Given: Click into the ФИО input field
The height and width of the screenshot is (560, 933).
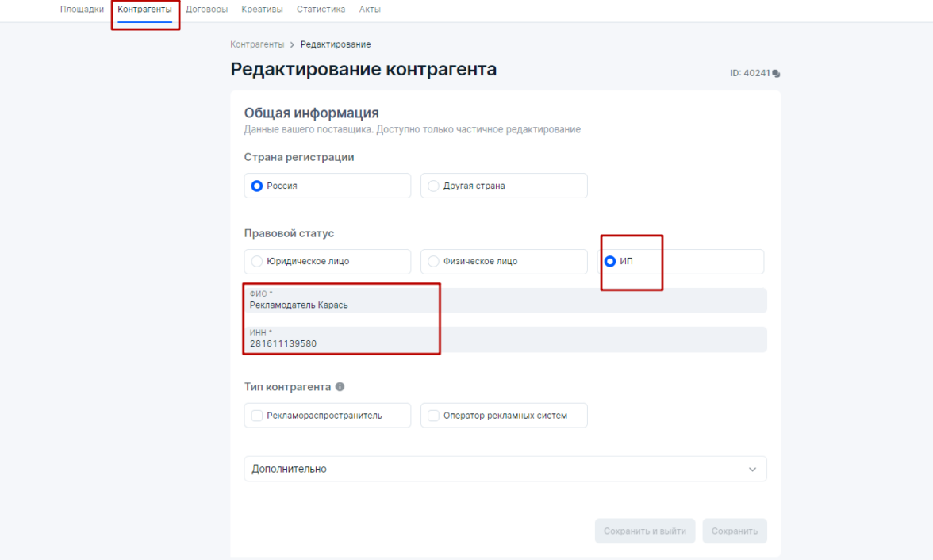Looking at the screenshot, I should 505,305.
